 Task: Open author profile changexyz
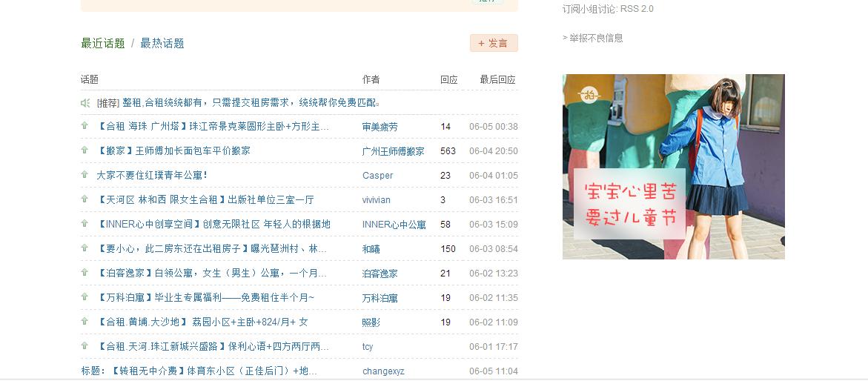coord(384,371)
